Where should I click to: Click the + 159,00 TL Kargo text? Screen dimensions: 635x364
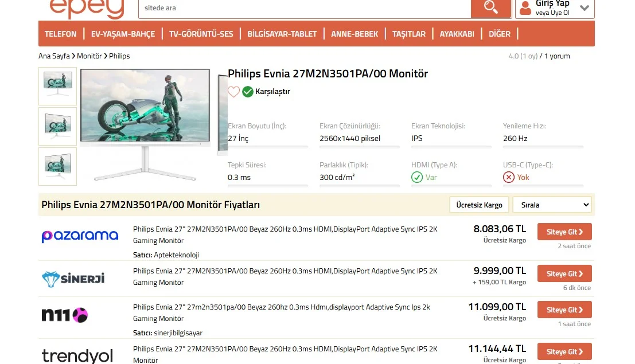click(x=499, y=282)
